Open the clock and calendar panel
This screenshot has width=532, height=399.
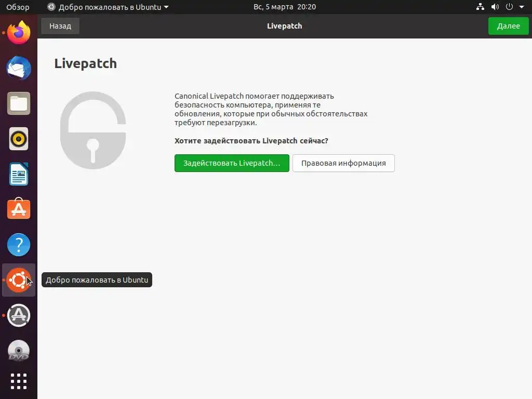(285, 7)
